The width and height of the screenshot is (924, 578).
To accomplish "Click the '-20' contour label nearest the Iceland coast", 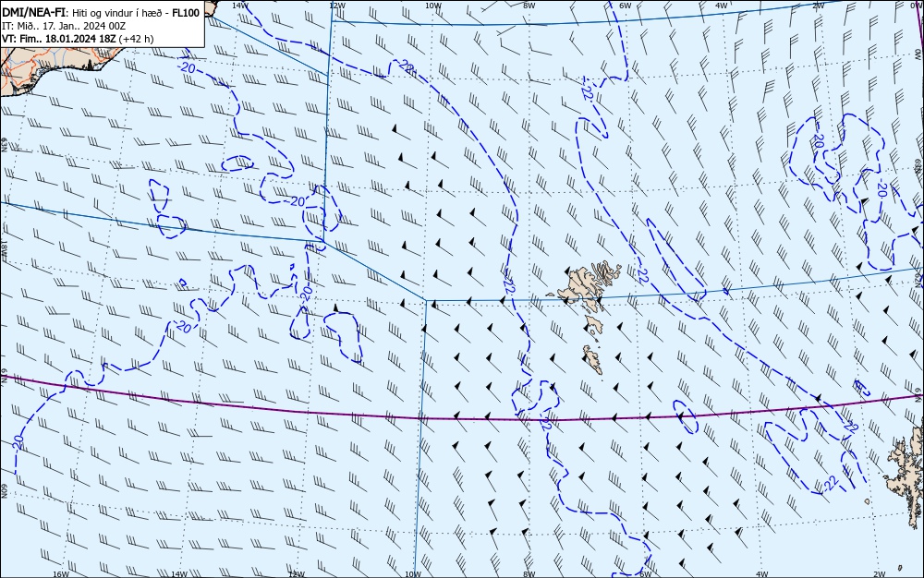I will pos(187,68).
